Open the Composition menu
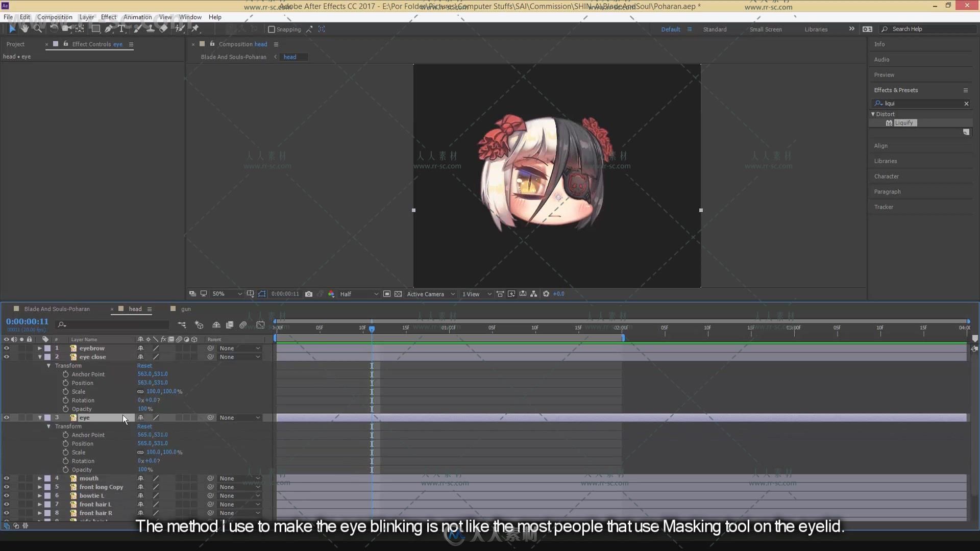Viewport: 980px width, 551px height. point(55,17)
